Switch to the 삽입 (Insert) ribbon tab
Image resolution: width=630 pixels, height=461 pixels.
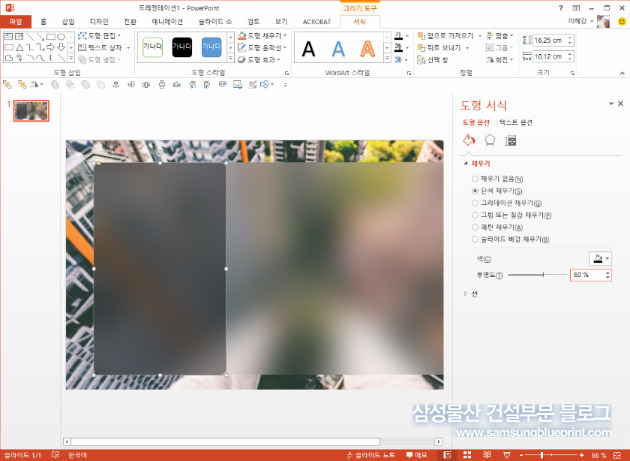(x=68, y=22)
